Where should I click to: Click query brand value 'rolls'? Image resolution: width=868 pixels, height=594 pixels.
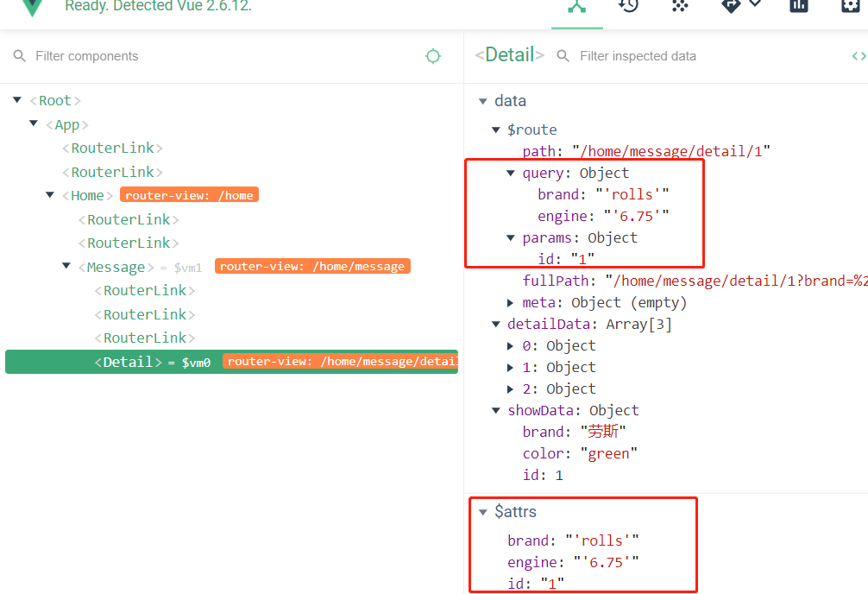[x=632, y=194]
